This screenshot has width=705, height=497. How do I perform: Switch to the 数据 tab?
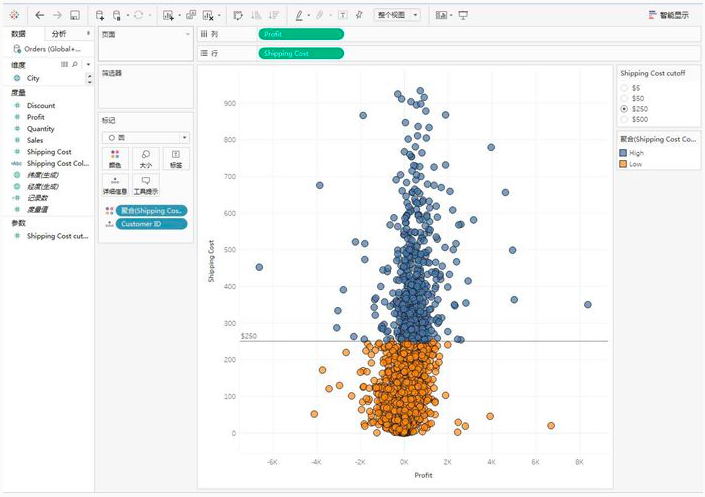click(18, 34)
